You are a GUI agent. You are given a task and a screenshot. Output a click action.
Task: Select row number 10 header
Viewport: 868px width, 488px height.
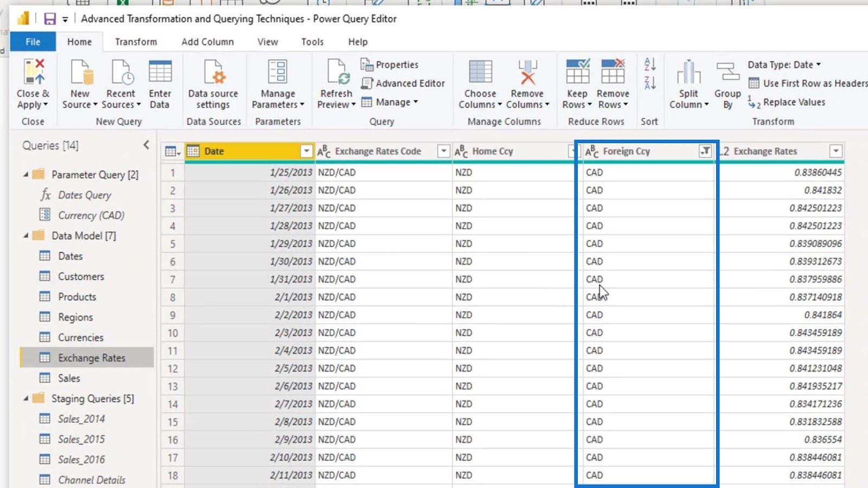[x=173, y=333]
